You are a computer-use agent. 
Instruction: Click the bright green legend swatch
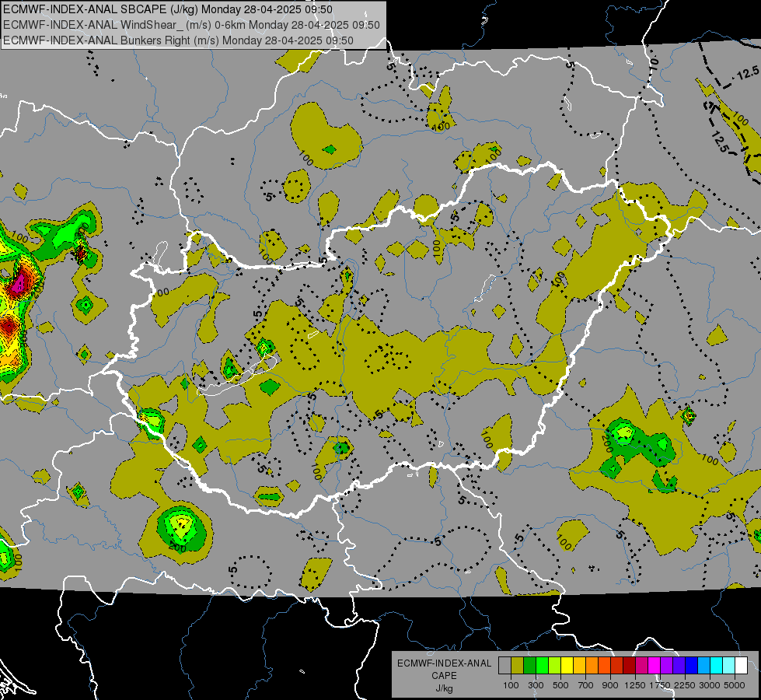click(543, 665)
